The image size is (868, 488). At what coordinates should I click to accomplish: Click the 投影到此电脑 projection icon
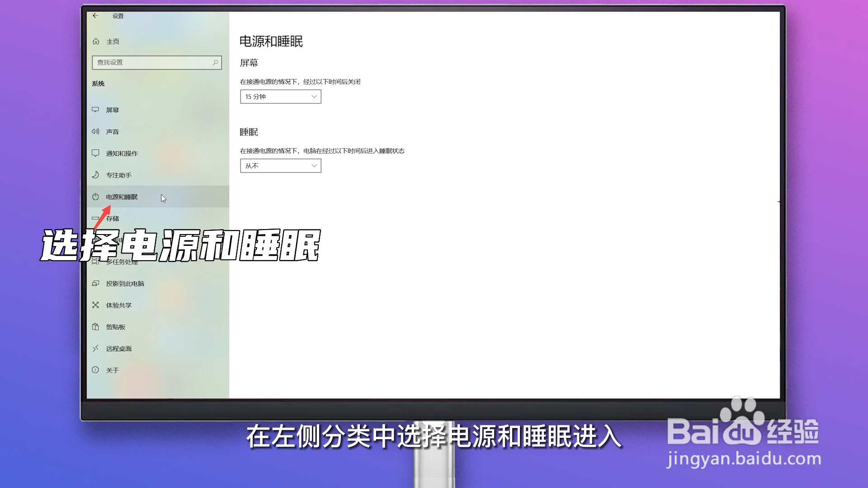tap(95, 283)
